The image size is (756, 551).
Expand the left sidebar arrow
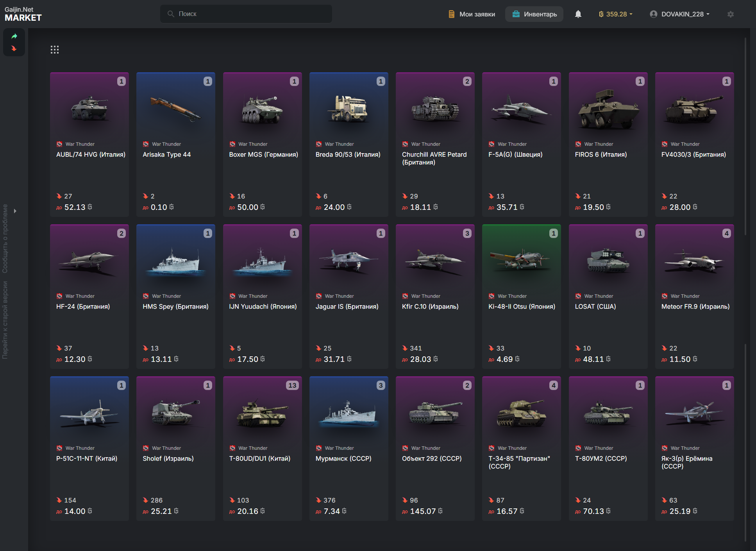(x=15, y=211)
